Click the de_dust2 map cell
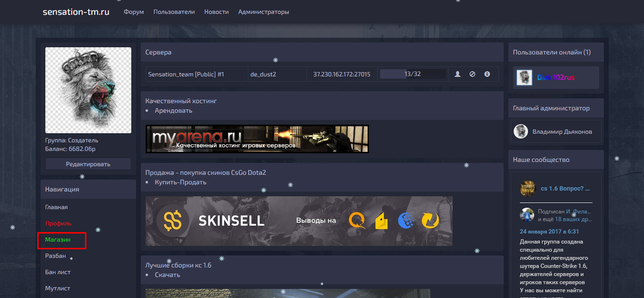 pyautogui.click(x=263, y=74)
